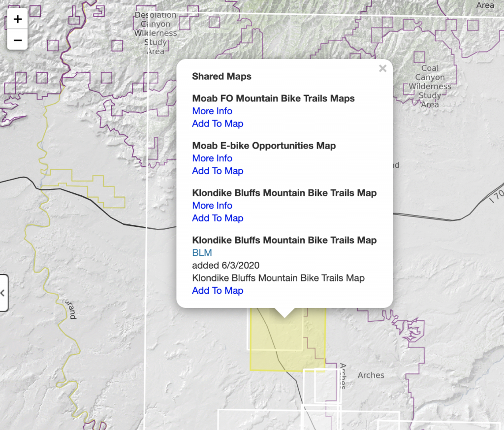Open More Info for Moab E-bike Opportunities Map

[212, 158]
